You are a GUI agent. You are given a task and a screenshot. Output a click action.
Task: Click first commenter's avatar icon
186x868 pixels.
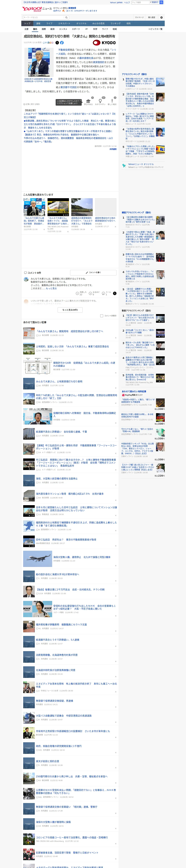coord(26,279)
